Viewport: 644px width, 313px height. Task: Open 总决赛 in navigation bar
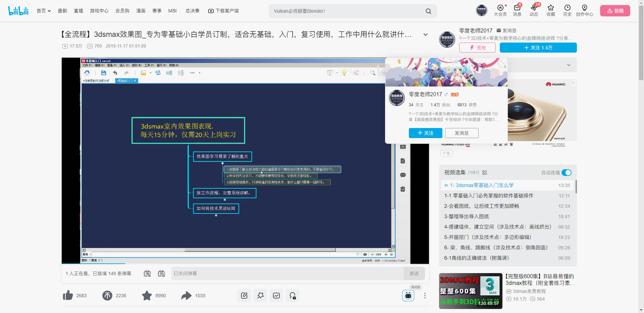pos(193,11)
